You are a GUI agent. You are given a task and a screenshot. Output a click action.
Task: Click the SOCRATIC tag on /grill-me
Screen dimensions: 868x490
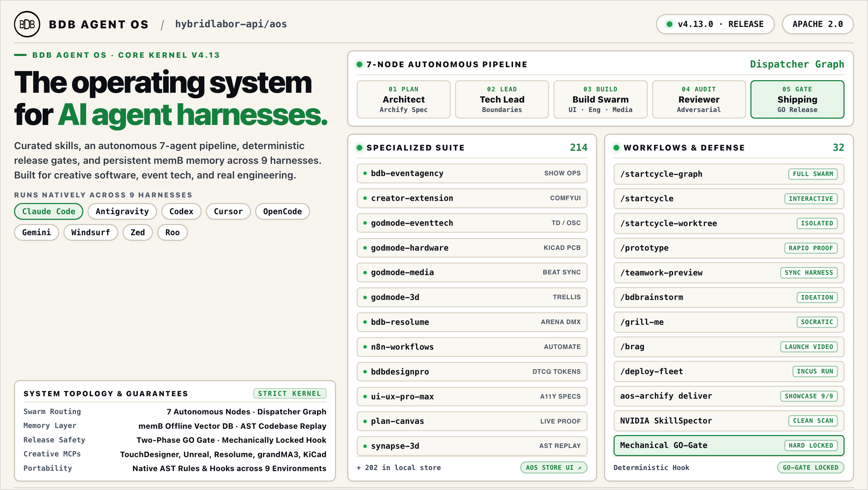[x=817, y=322]
